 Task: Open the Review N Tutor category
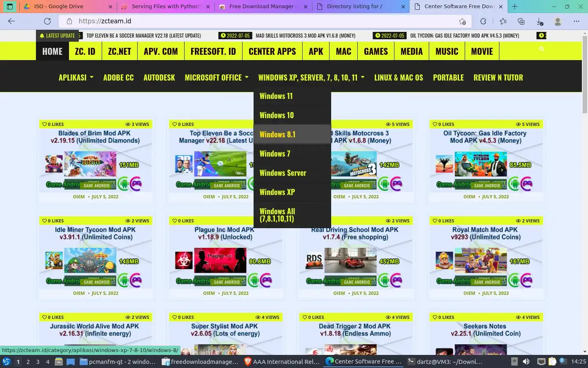coord(498,77)
